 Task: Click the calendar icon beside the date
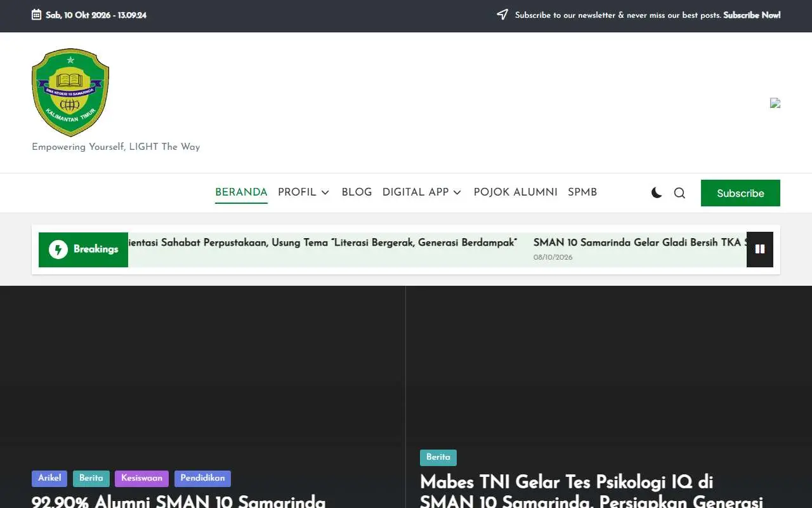[37, 15]
